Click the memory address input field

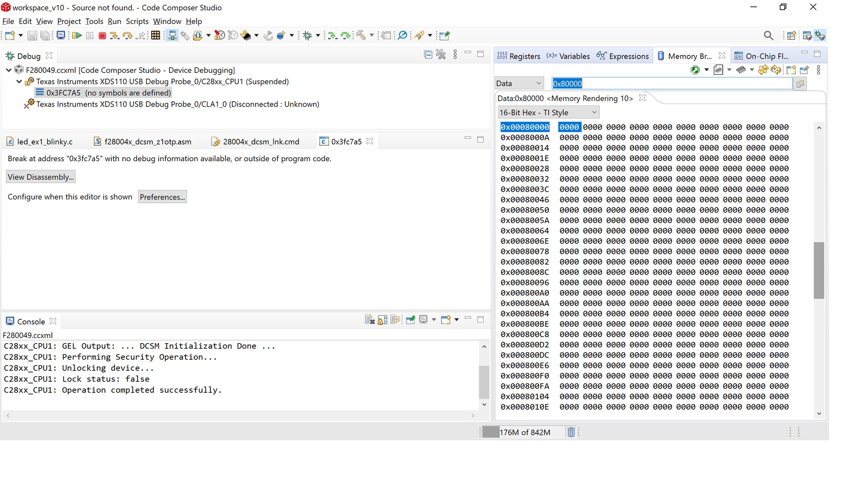[672, 83]
